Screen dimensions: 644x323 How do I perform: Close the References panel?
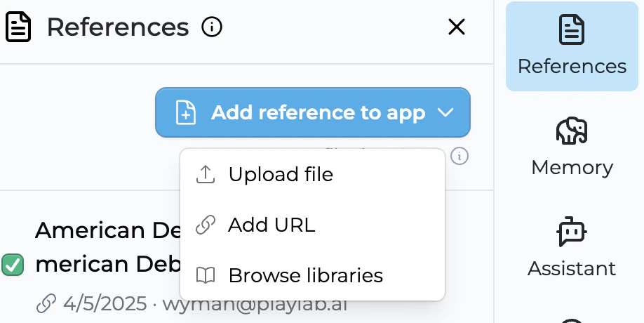456,27
